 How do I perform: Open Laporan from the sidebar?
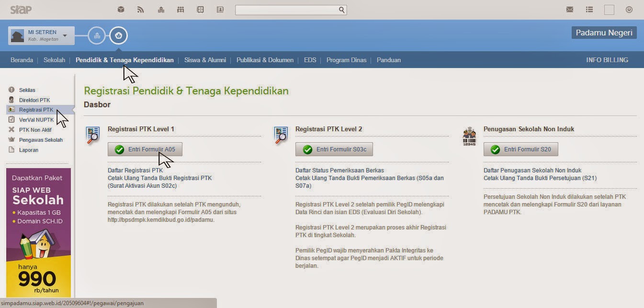coord(28,149)
